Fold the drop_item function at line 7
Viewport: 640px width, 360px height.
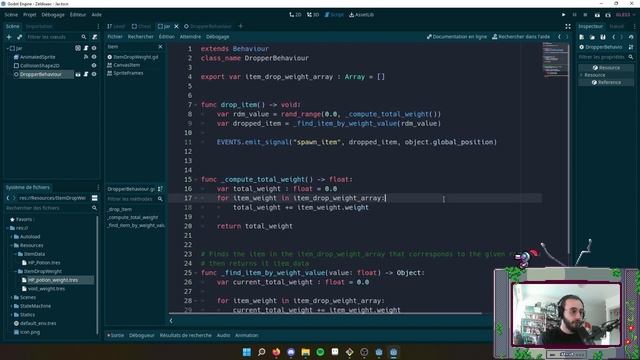(x=196, y=105)
